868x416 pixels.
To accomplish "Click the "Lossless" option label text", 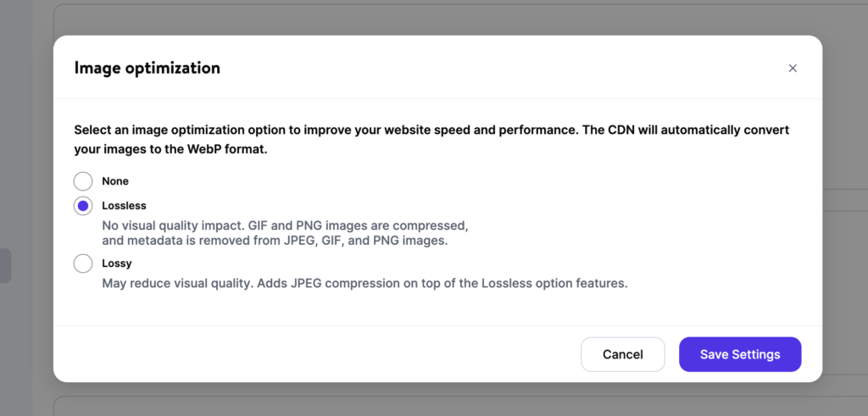I will click(124, 206).
